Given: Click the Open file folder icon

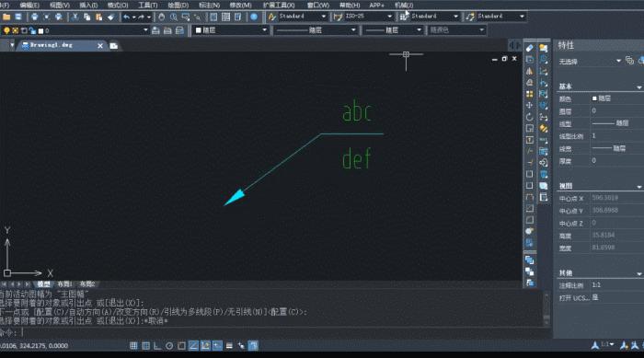Looking at the screenshot, I should coord(6,17).
